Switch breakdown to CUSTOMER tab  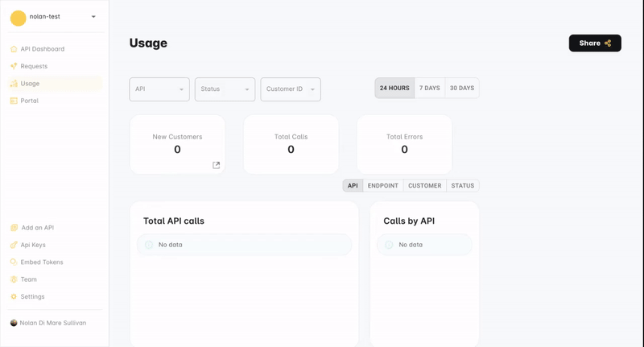(425, 186)
